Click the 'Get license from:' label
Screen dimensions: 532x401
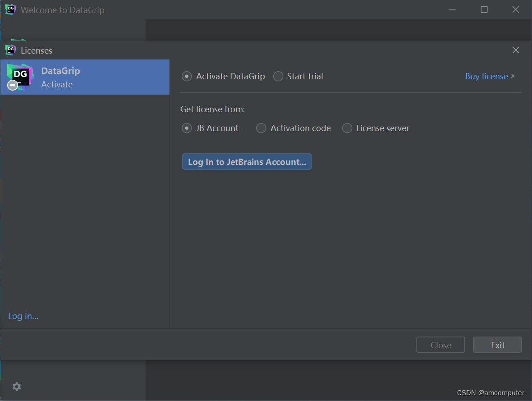[213, 109]
